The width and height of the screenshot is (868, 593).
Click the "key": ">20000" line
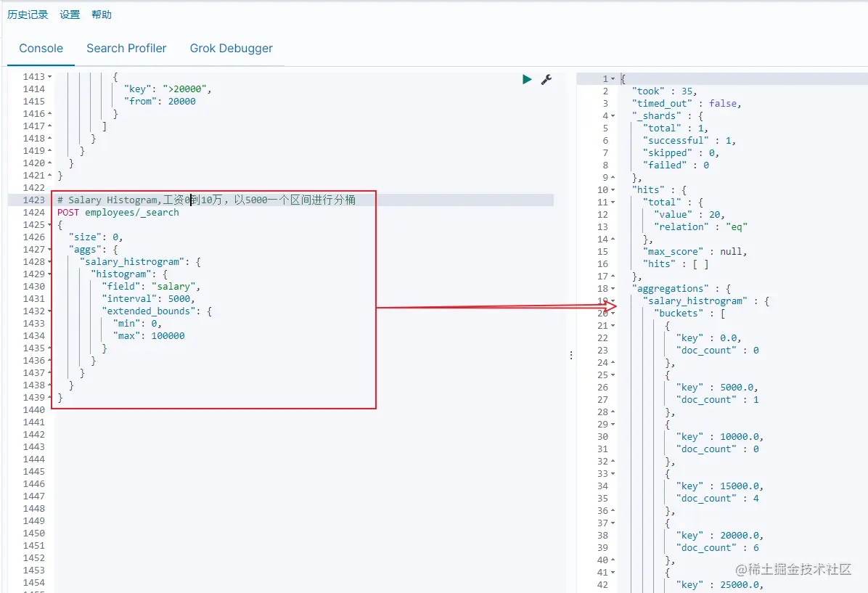coord(168,89)
